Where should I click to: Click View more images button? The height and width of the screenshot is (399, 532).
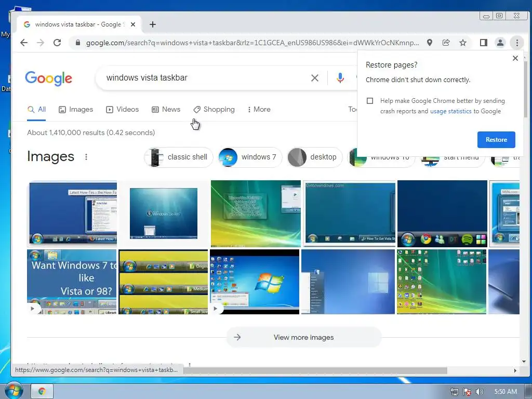point(303,337)
